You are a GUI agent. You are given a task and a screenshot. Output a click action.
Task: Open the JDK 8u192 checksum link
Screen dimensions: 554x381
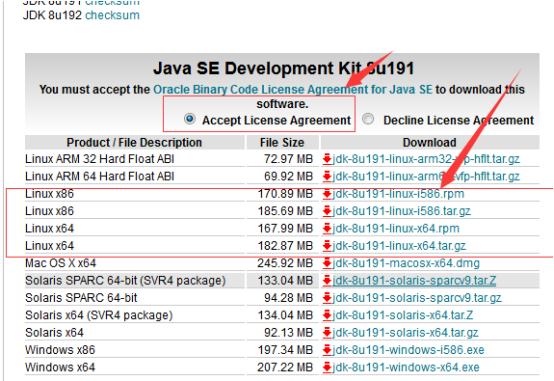point(112,15)
